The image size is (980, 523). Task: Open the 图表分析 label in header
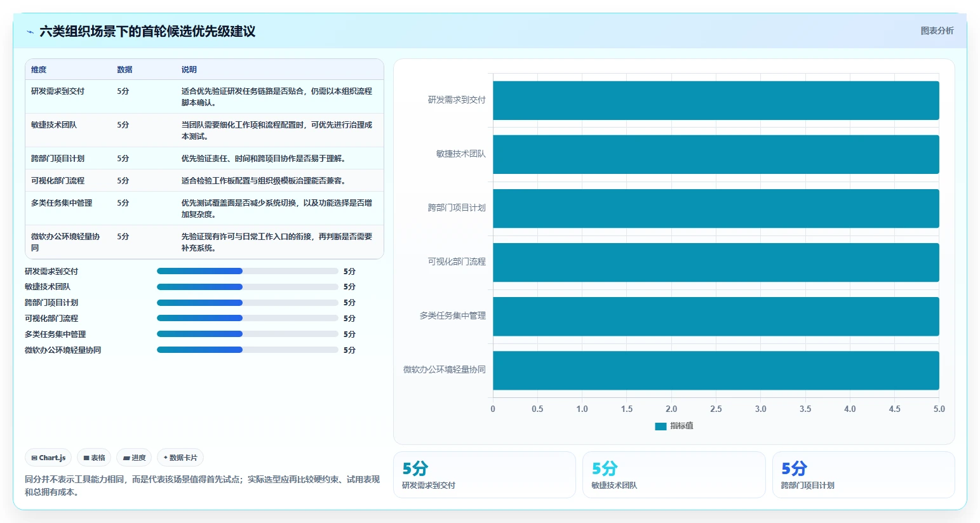937,30
